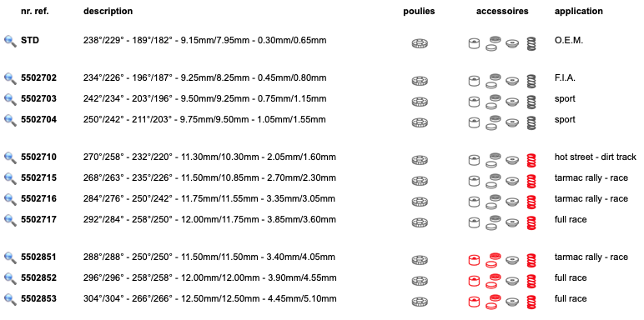
Task: Select the 5502704 description text
Action: click(204, 120)
